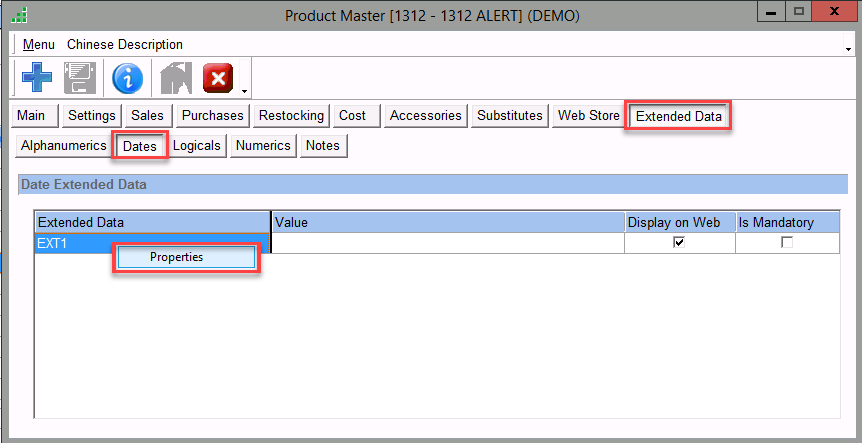Open the Notes sub-tab
The height and width of the screenshot is (443, 862).
pos(322,145)
